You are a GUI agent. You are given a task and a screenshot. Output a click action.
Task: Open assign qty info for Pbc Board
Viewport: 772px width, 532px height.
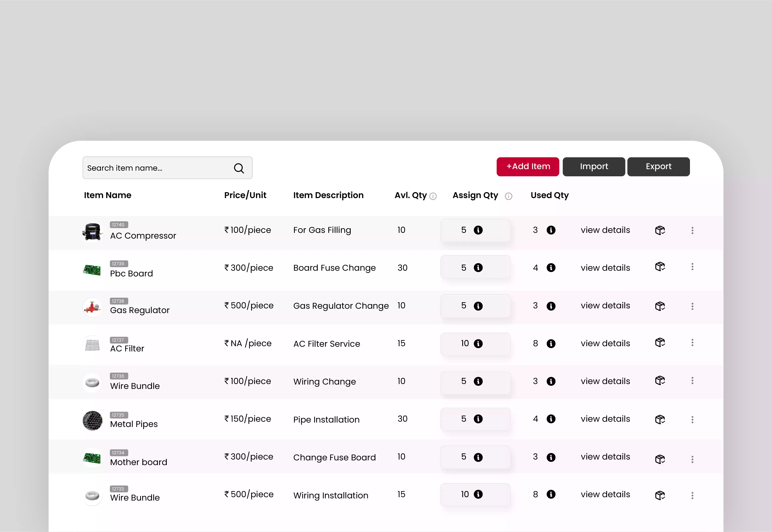pos(478,268)
